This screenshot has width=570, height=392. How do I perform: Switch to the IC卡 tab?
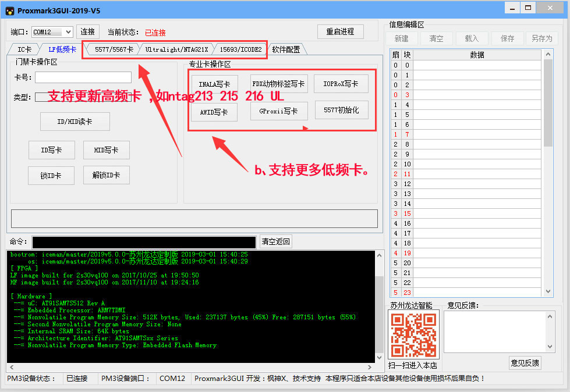click(x=24, y=49)
